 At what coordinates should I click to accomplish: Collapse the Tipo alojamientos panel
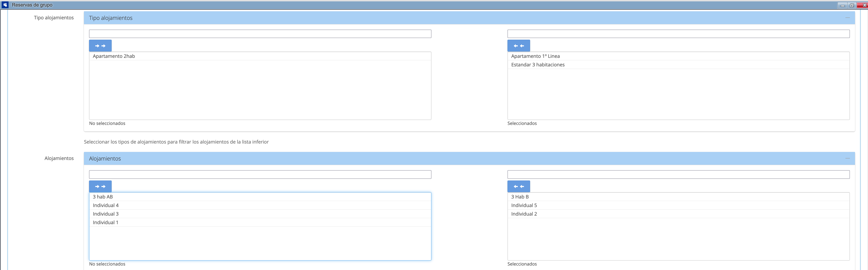coord(847,18)
